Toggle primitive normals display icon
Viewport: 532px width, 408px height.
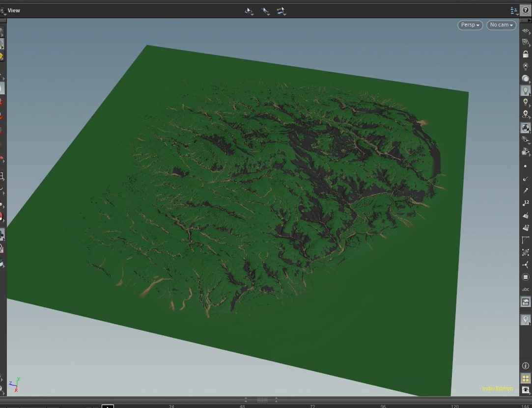pos(526,216)
